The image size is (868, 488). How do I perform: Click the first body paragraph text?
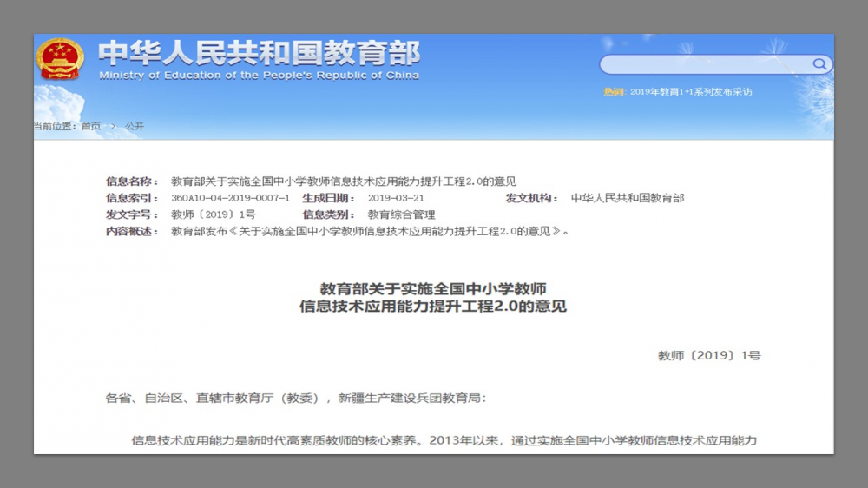444,440
